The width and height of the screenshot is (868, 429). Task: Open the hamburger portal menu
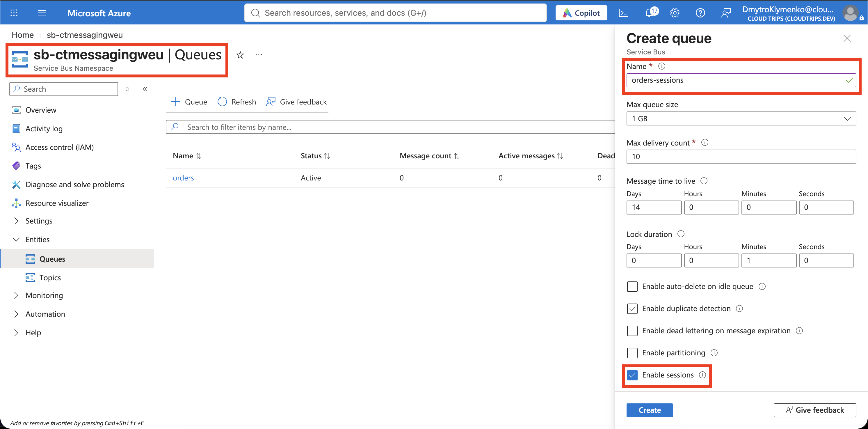point(42,13)
